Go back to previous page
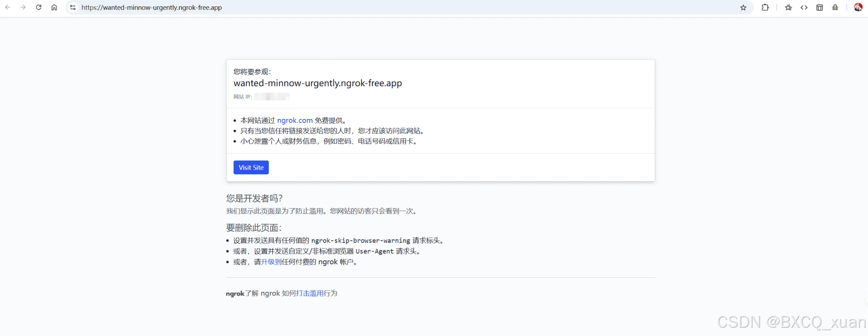This screenshot has width=868, height=336. pos(7,7)
